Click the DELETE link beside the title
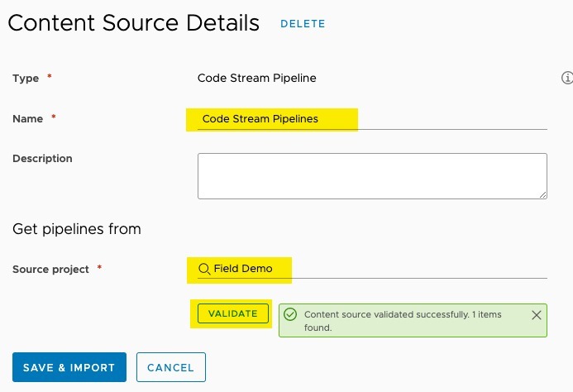Image resolution: width=573 pixels, height=392 pixels. click(303, 24)
